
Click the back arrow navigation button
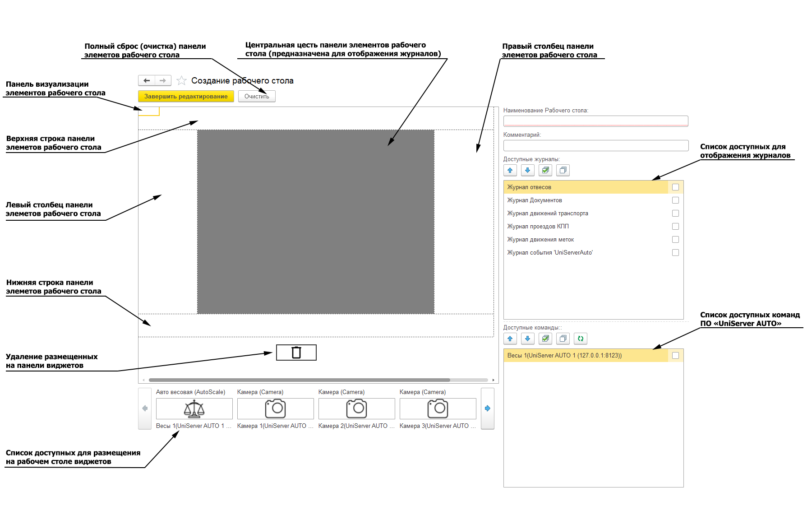146,80
